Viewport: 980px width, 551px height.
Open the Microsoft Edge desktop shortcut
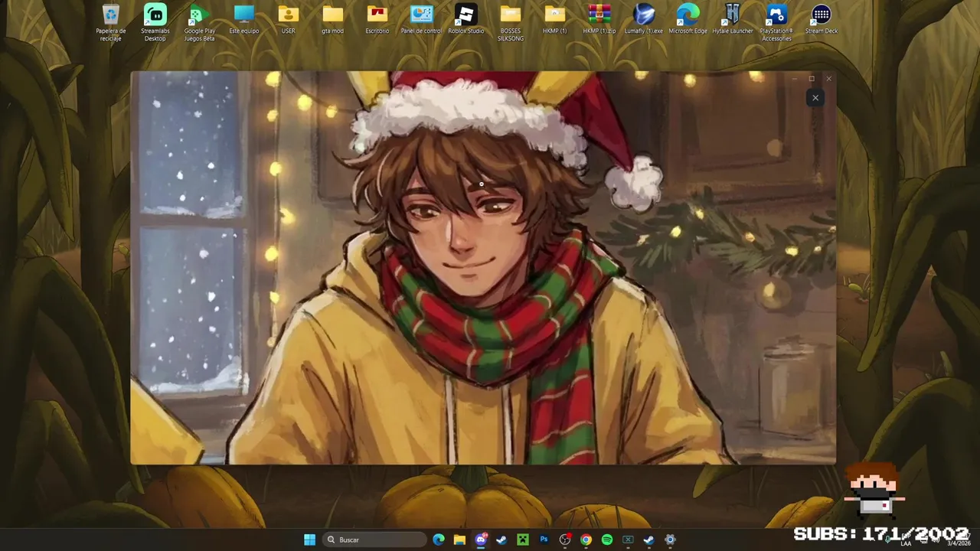(688, 20)
